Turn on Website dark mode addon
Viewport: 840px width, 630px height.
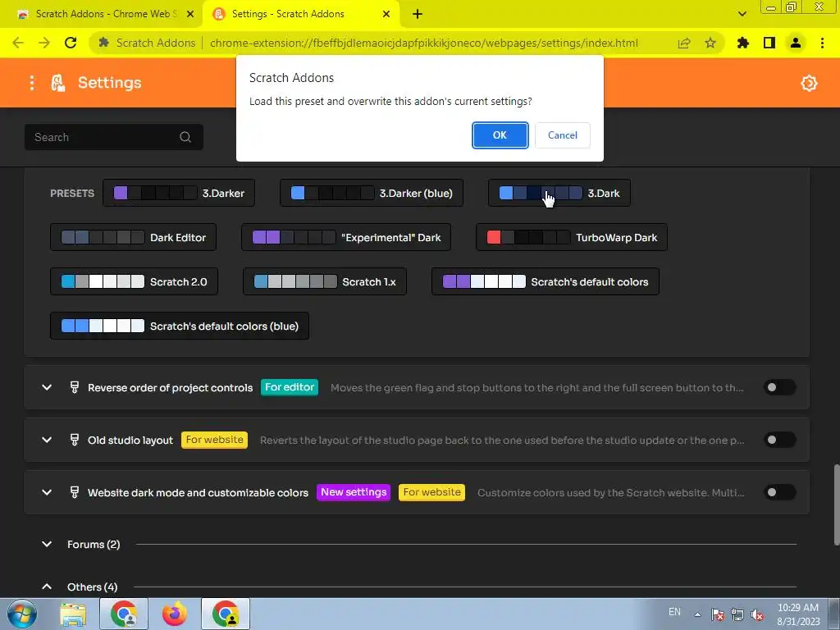coord(779,492)
